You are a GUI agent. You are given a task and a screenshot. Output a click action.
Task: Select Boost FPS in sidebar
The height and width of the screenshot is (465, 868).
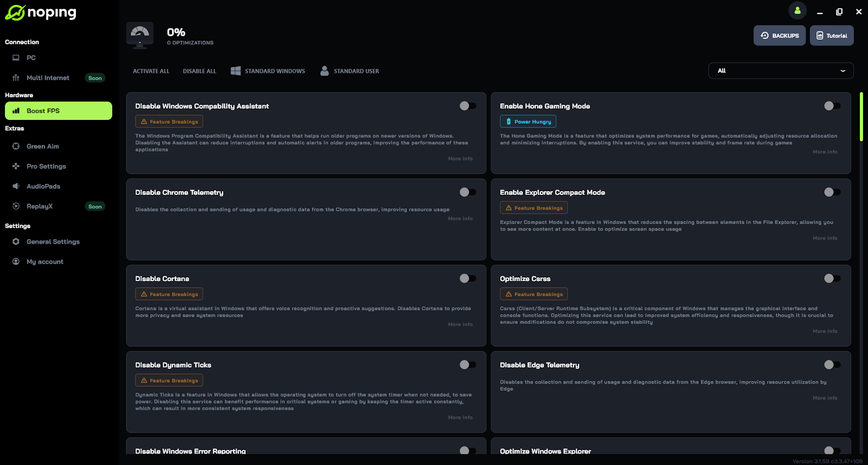59,111
